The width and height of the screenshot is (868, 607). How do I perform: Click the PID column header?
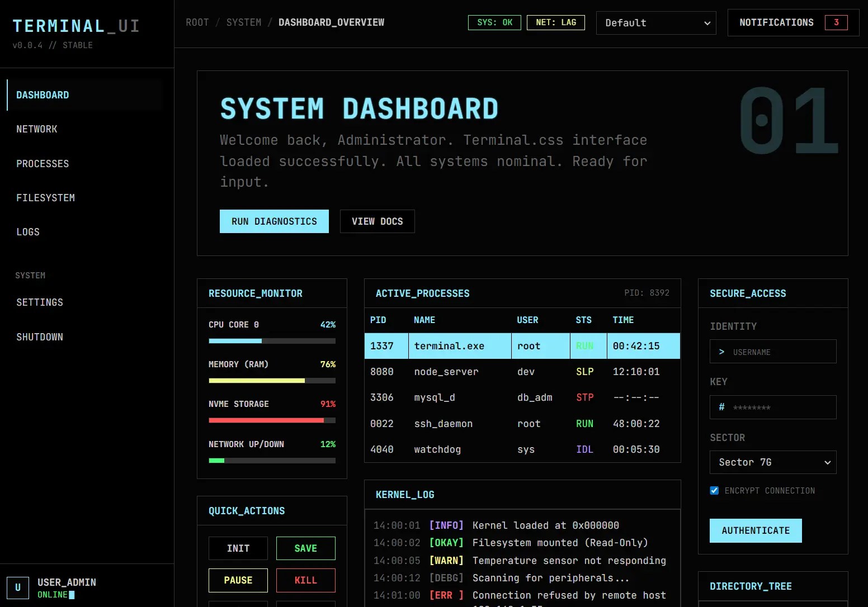(378, 320)
